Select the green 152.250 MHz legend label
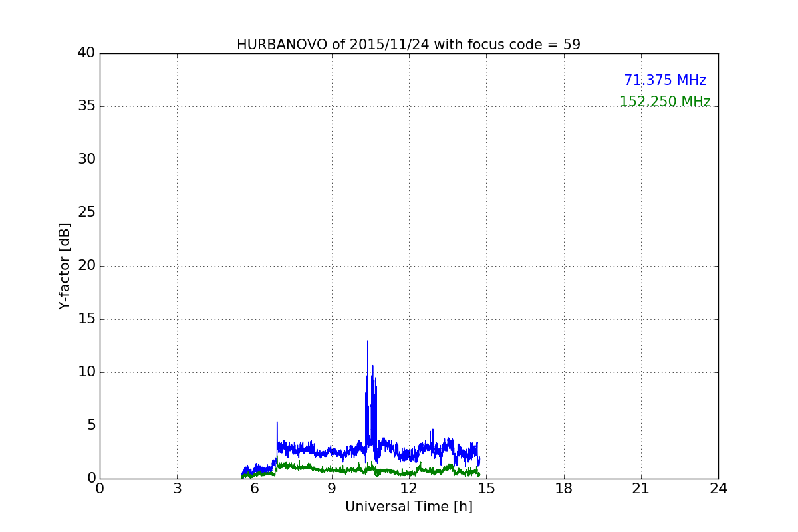The width and height of the screenshot is (798, 532). pos(665,102)
